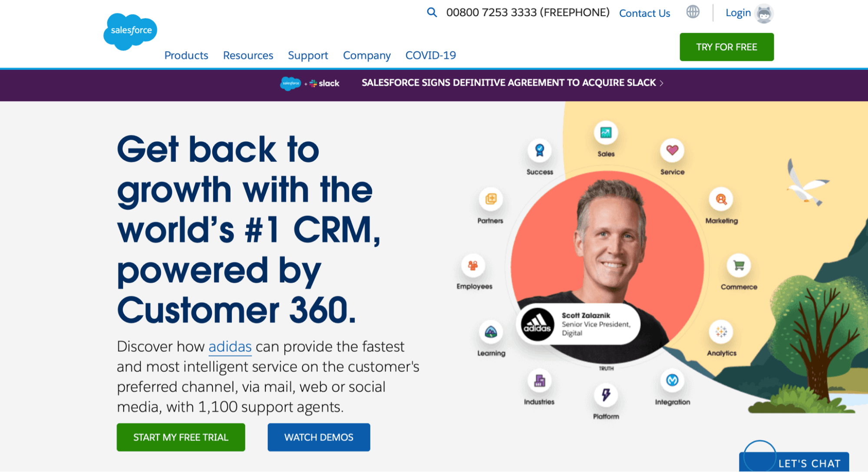The image size is (868, 472).
Task: Click the language/globe selector icon
Action: pyautogui.click(x=692, y=13)
